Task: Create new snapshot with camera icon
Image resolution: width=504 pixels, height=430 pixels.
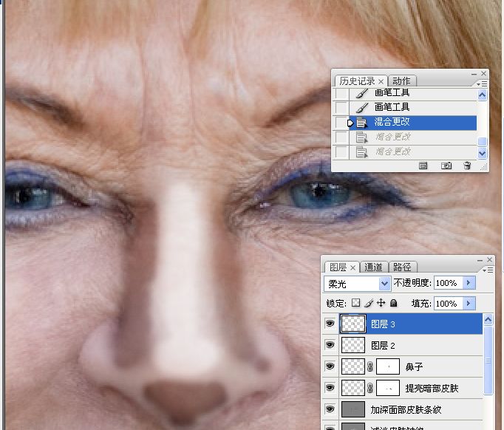Action: (x=446, y=165)
